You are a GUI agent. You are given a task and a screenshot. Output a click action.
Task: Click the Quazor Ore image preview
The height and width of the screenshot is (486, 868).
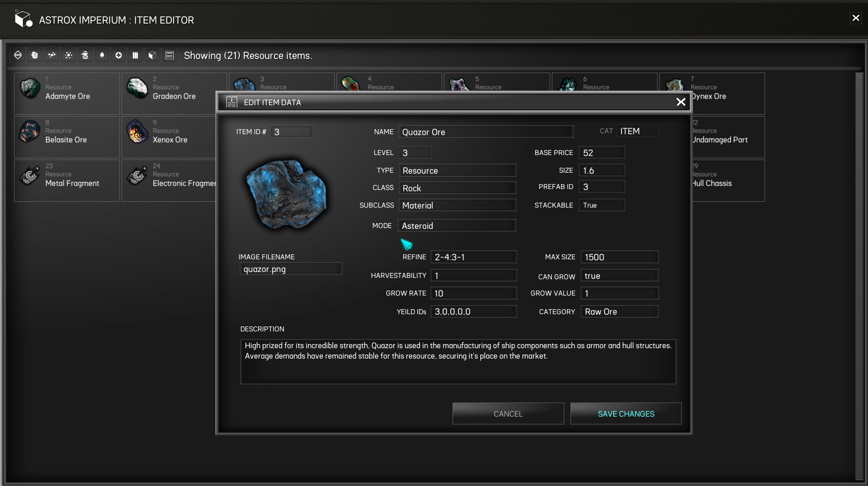point(288,195)
